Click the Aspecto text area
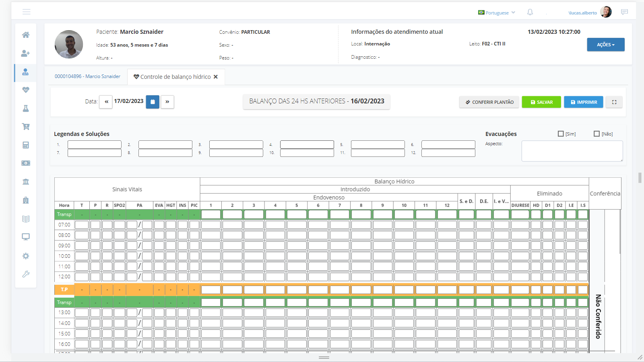This screenshot has height=362, width=644. point(572,151)
